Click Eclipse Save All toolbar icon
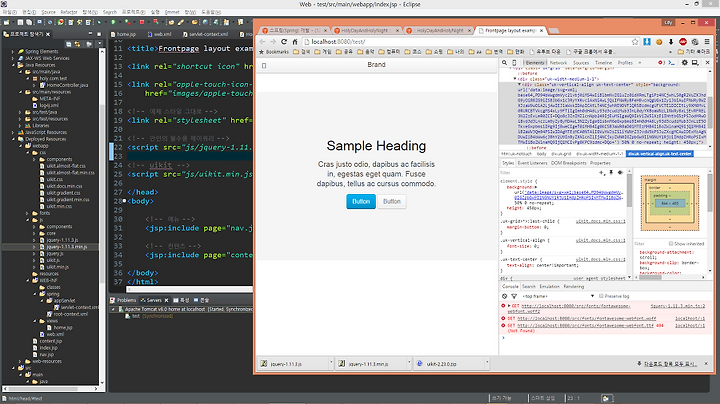 click(x=29, y=22)
